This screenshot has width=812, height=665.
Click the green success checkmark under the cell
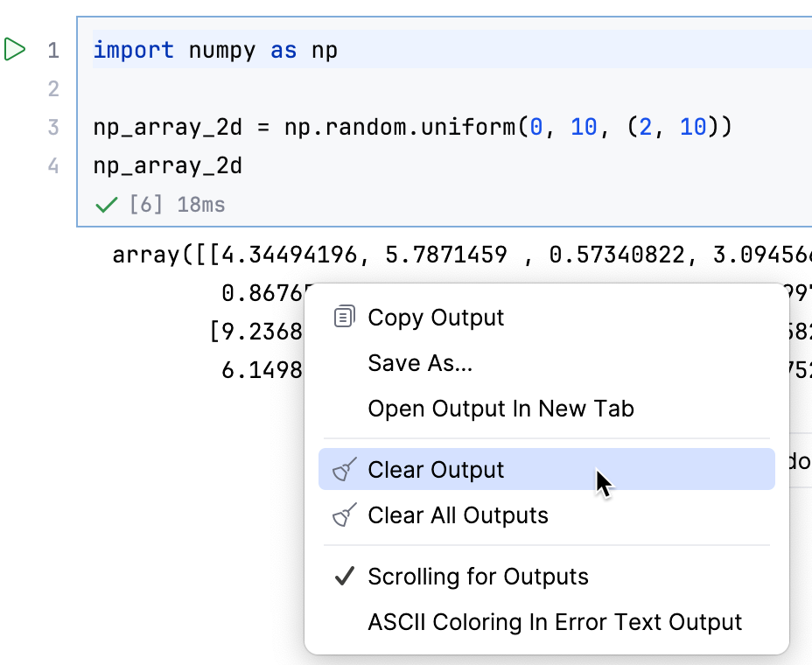(x=105, y=204)
